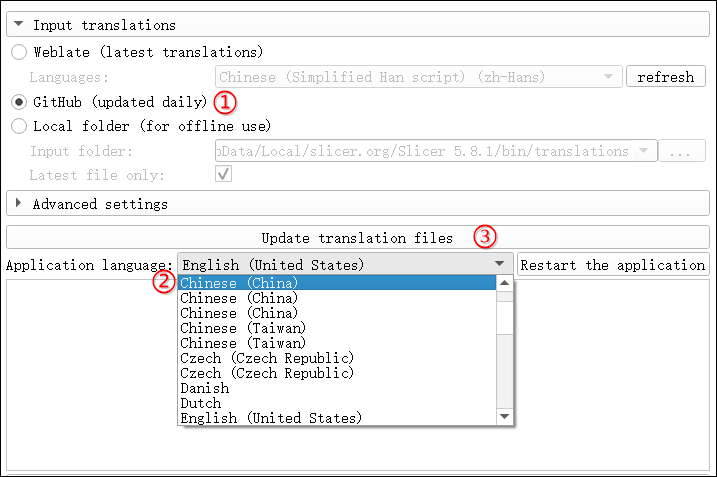Choose Danish from the language list
The image size is (717, 477).
[x=205, y=388]
